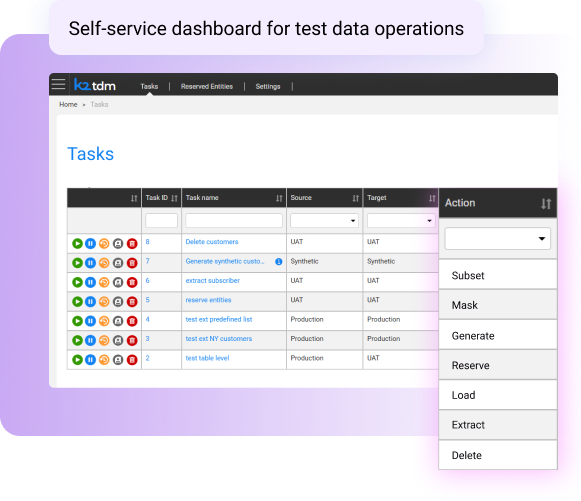Open the Source filter dropdown

[x=324, y=220]
